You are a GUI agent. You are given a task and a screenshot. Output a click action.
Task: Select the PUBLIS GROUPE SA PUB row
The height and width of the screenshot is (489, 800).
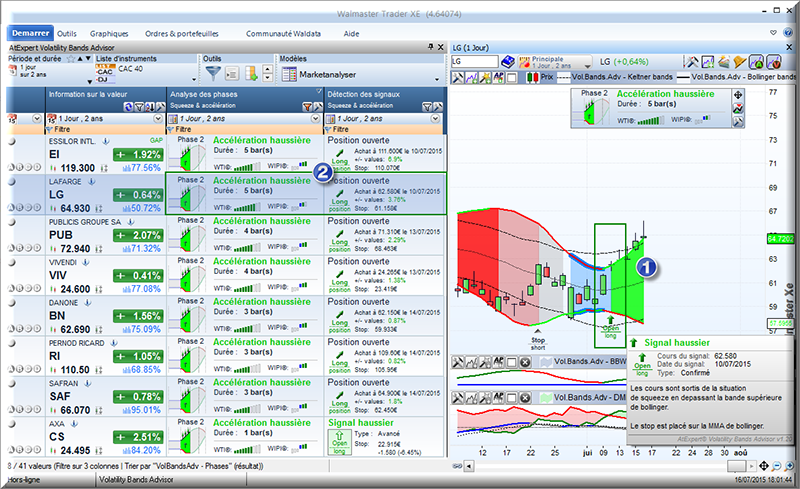click(x=227, y=235)
